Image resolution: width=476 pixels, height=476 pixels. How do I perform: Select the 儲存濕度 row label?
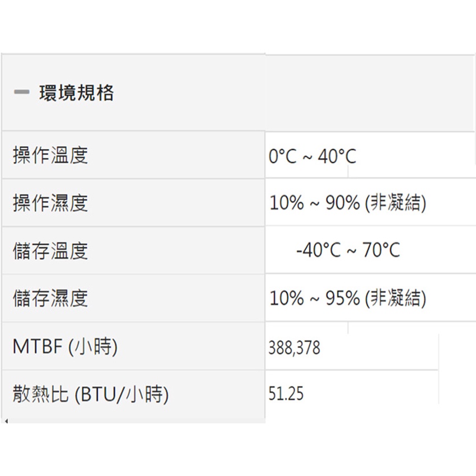50,298
